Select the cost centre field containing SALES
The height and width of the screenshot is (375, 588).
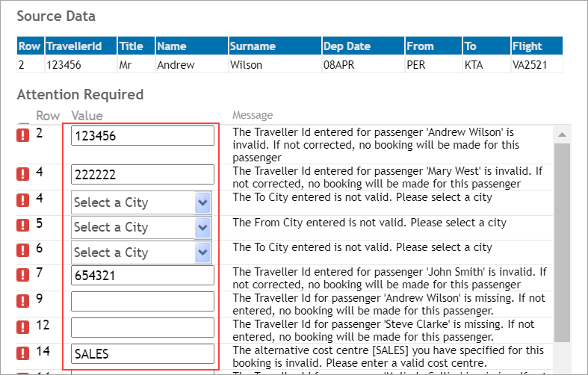[x=142, y=353]
